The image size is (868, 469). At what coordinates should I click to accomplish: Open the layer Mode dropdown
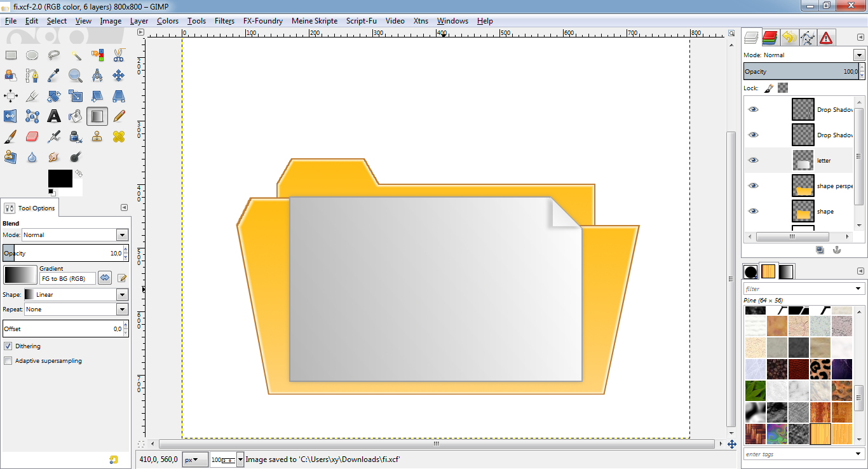tap(858, 55)
